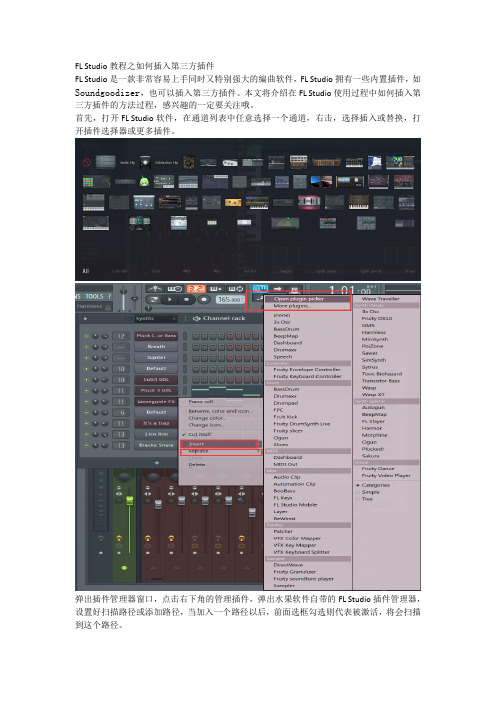496x702 pixels.
Task: Click the Play button in the transport bar
Action: (x=170, y=300)
